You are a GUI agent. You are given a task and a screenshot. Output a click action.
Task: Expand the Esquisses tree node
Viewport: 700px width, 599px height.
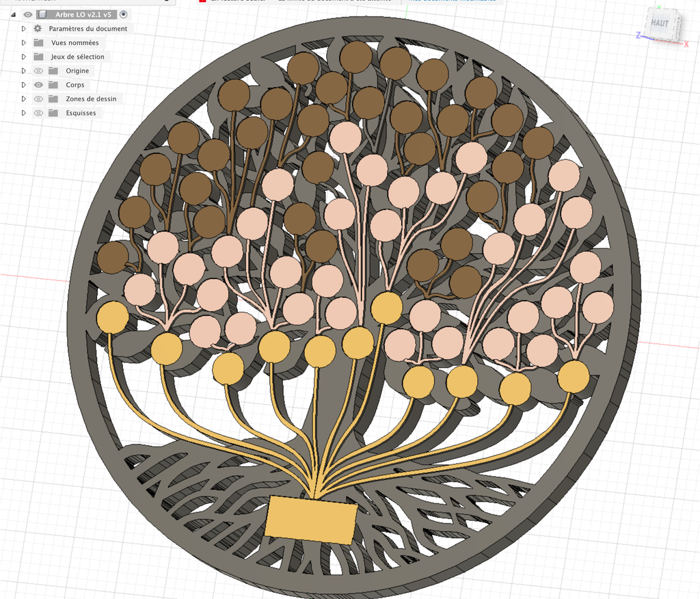coord(24,113)
